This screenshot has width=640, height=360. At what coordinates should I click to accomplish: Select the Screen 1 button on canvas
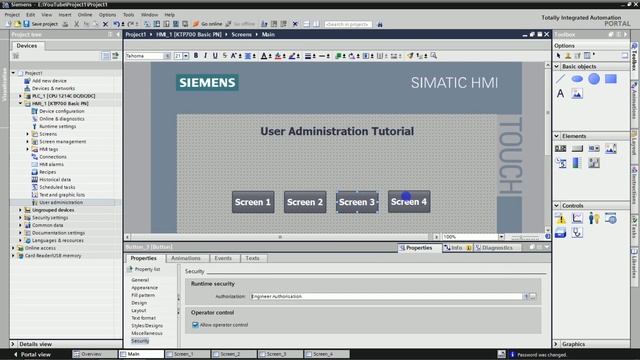253,202
